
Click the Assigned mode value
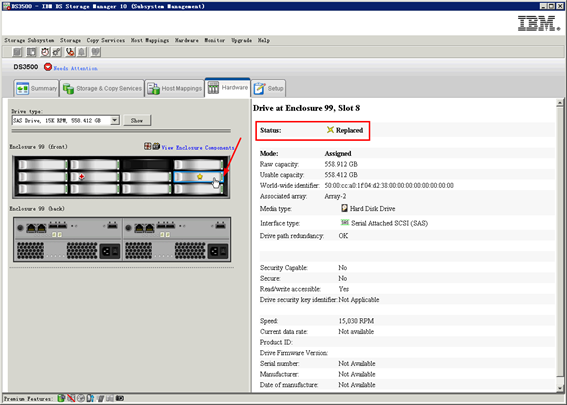338,153
